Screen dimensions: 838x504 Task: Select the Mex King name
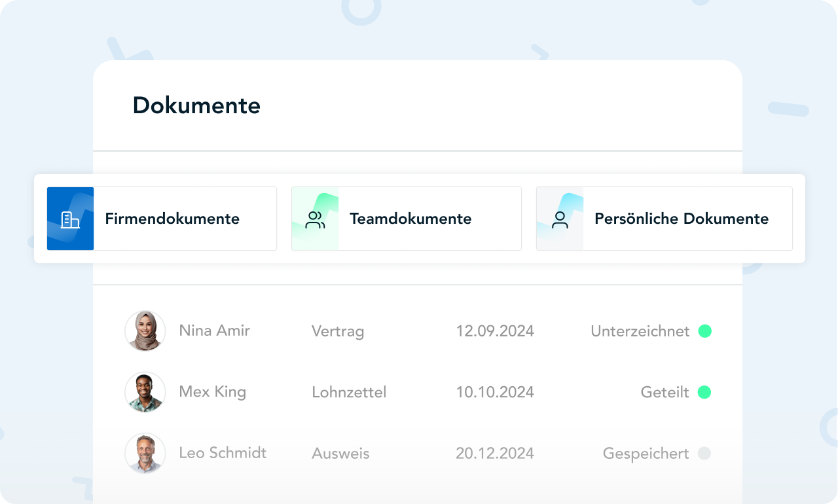(212, 392)
